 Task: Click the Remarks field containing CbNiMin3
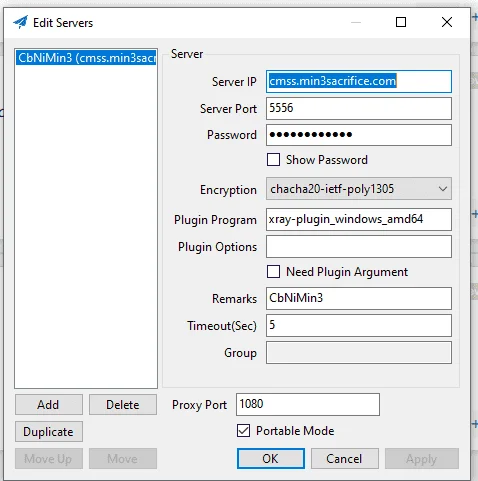359,298
